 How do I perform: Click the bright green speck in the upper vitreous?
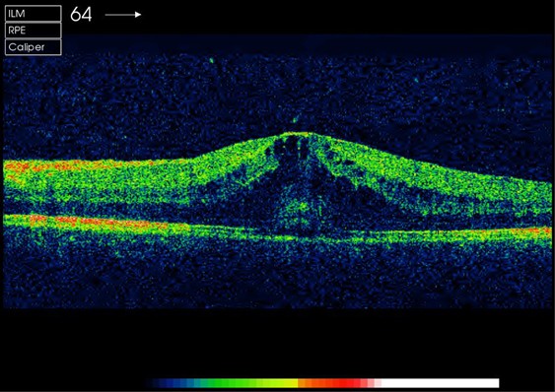(212, 60)
